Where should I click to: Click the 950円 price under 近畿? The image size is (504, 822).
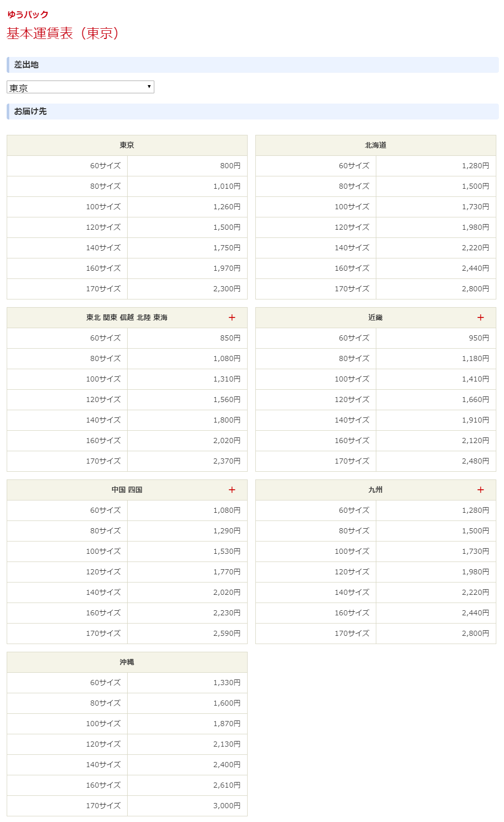pyautogui.click(x=479, y=338)
